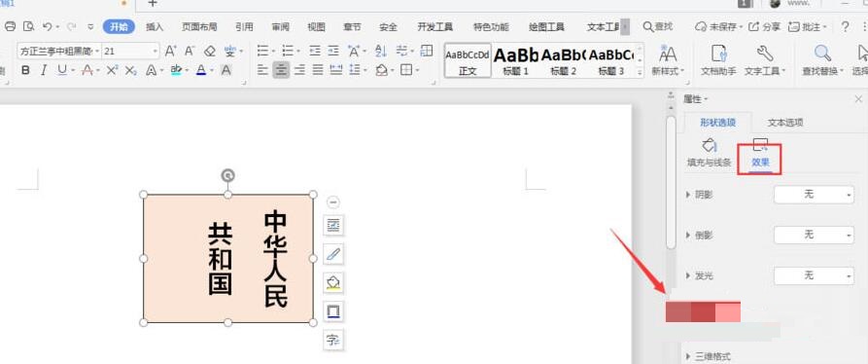Screen dimensions: 868x364
Task: Sort text with the A-Z sort icon
Action: tap(381, 52)
